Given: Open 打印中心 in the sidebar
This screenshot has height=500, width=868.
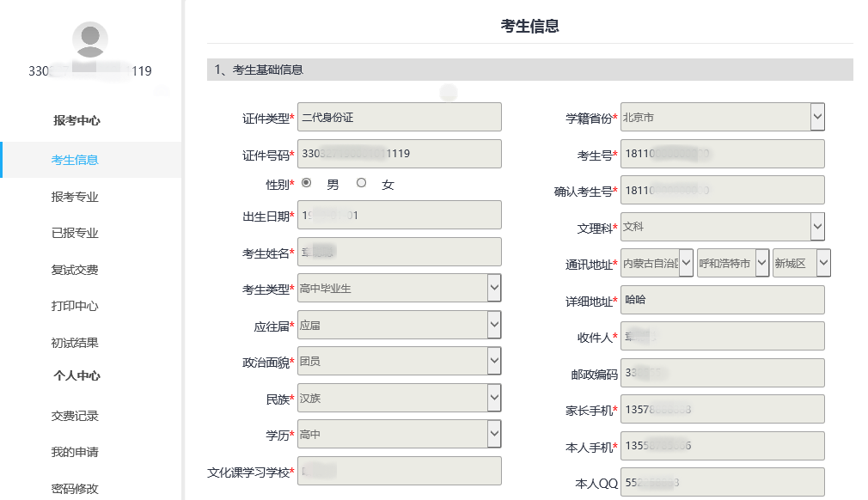Looking at the screenshot, I should pos(75,306).
